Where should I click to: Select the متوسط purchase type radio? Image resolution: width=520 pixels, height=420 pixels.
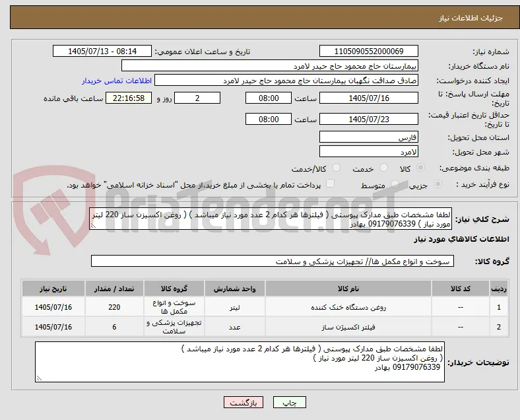395,184
